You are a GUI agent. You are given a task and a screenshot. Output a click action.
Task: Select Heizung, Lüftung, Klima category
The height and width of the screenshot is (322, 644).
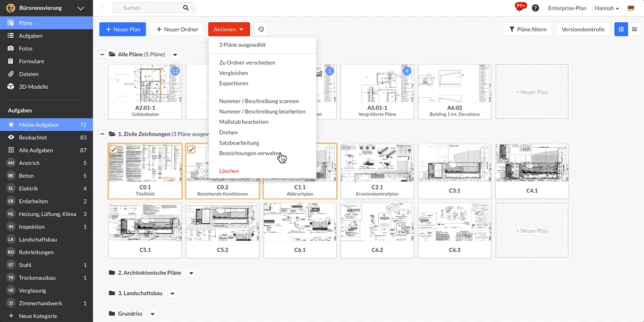tap(46, 214)
